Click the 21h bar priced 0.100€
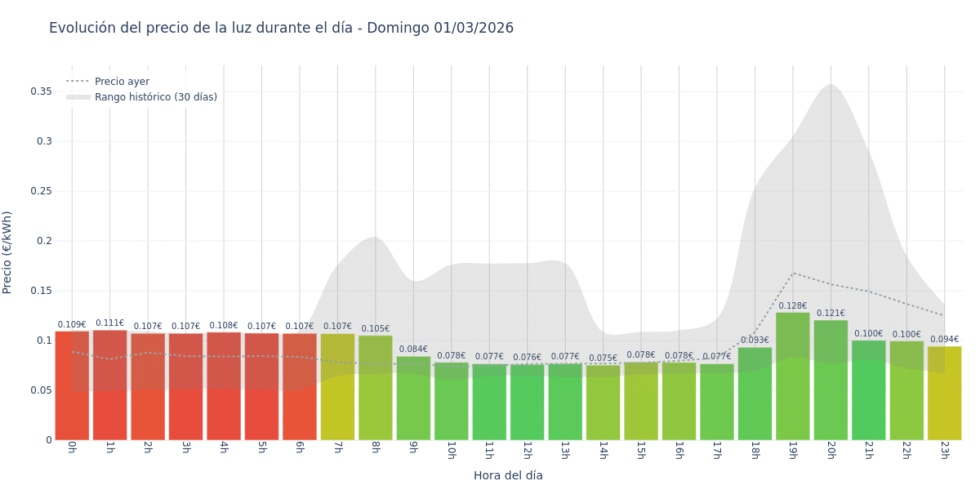 pyautogui.click(x=868, y=390)
